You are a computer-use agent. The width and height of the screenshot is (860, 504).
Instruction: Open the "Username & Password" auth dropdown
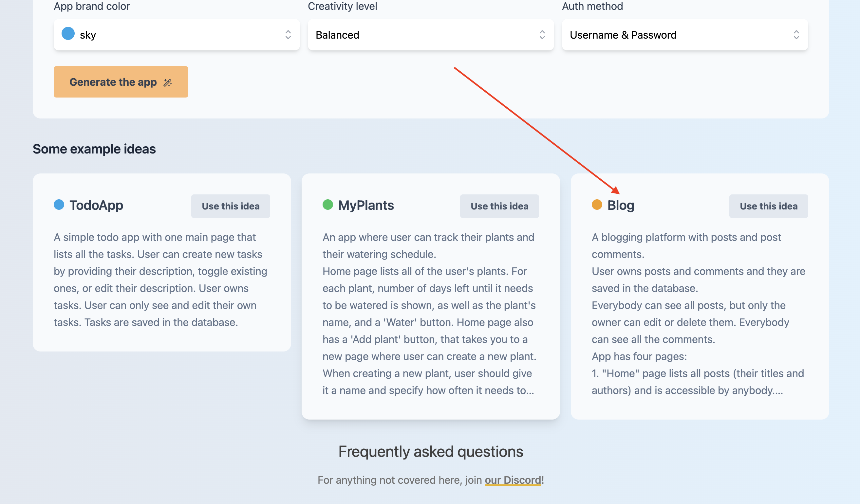684,35
